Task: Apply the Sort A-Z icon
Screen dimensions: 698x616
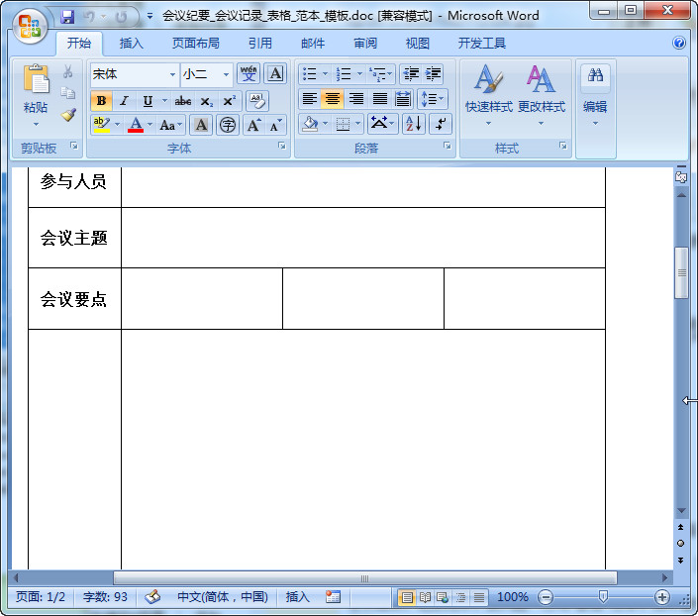Action: [x=414, y=124]
